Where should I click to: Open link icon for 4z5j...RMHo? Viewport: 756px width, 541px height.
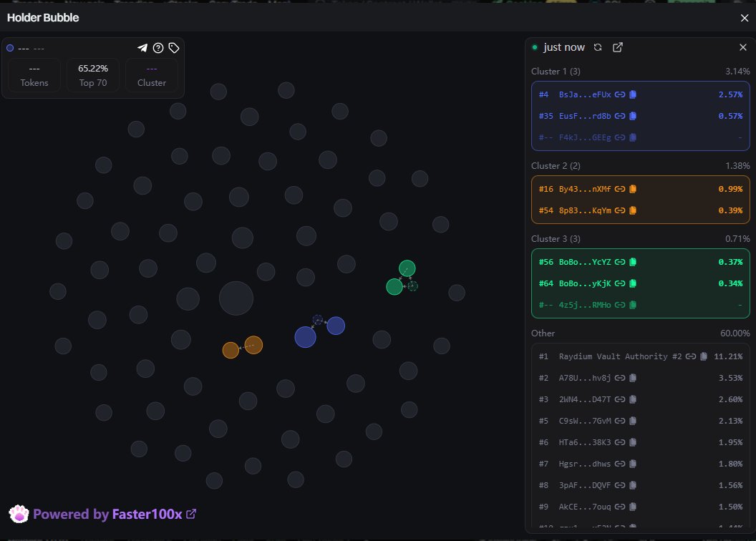(x=620, y=304)
